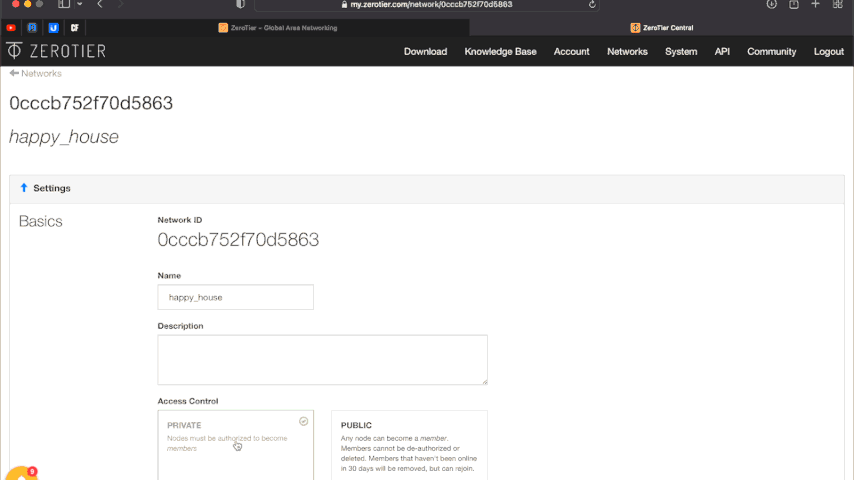Screen dimensions: 854x480
Task: Open Knowledge Base in navigation
Action: point(500,52)
